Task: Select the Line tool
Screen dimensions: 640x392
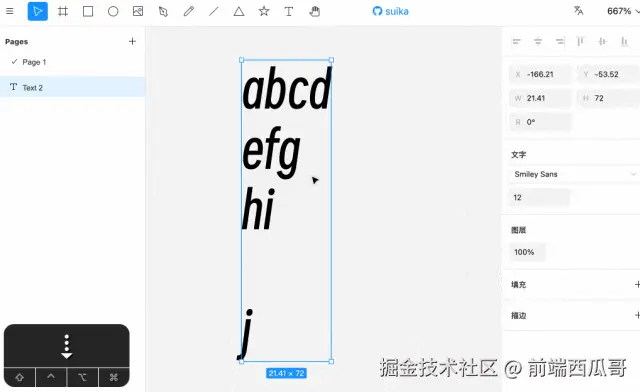Action: [x=213, y=11]
